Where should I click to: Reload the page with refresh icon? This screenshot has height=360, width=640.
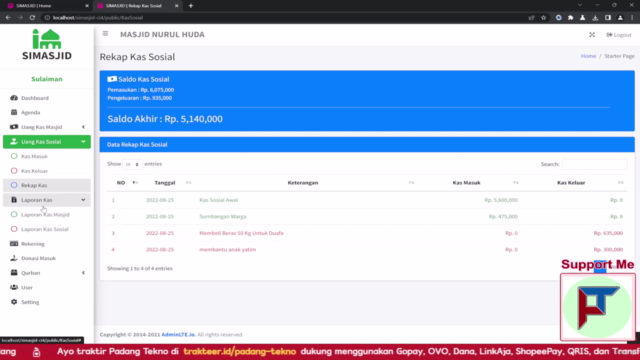point(32,18)
